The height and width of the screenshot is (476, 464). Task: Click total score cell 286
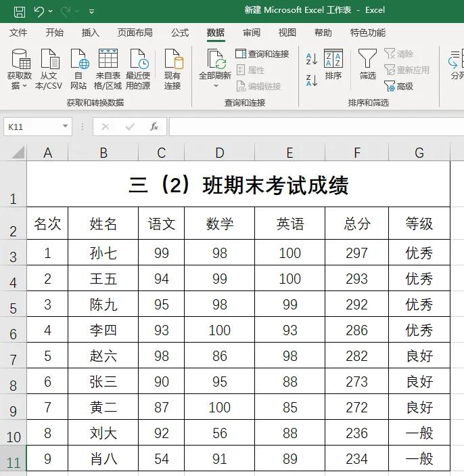pyautogui.click(x=357, y=330)
